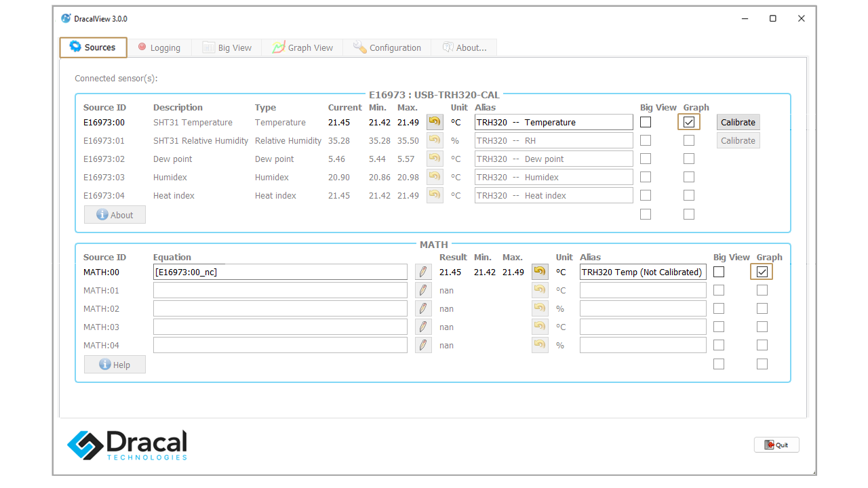Open equation editor pencil for MATH:01
The width and height of the screenshot is (868, 488).
[423, 290]
